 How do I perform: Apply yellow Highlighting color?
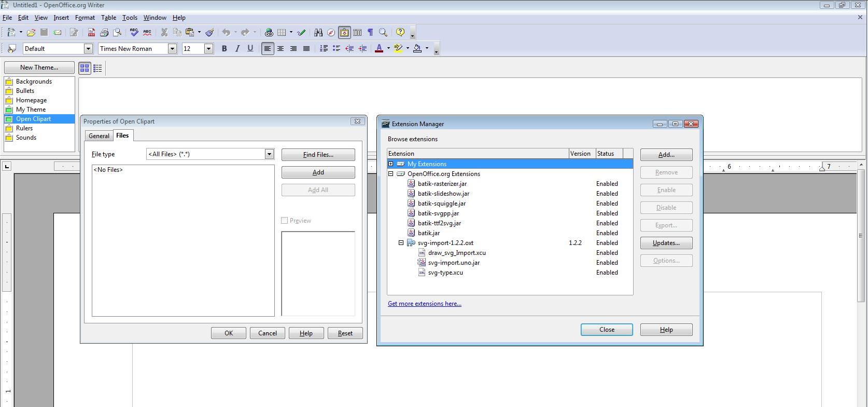coord(398,48)
